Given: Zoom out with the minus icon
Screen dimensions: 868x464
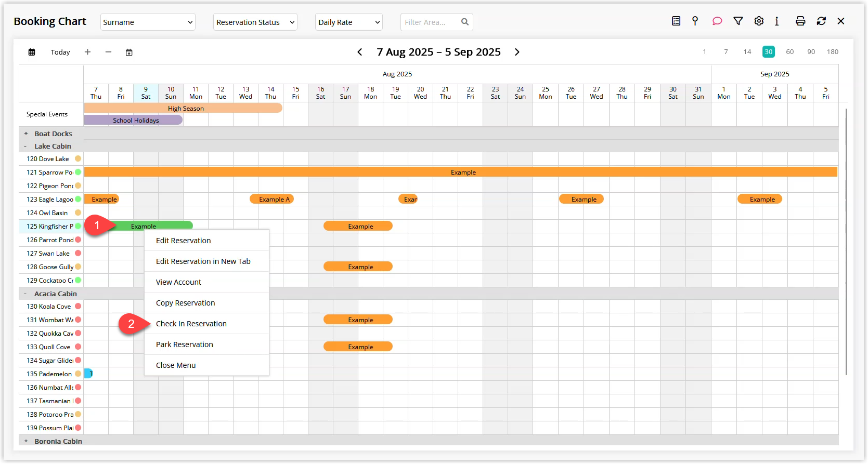Looking at the screenshot, I should click(108, 52).
